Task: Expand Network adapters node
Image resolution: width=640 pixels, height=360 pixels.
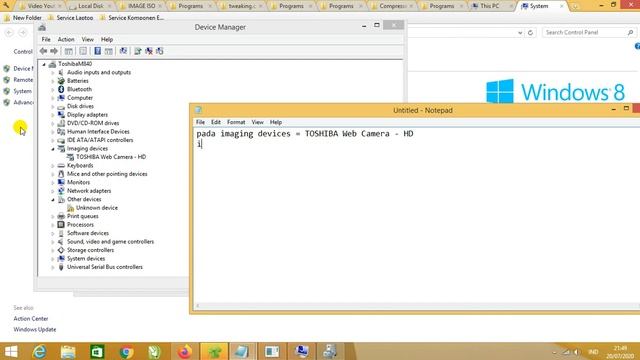Action: 53,191
